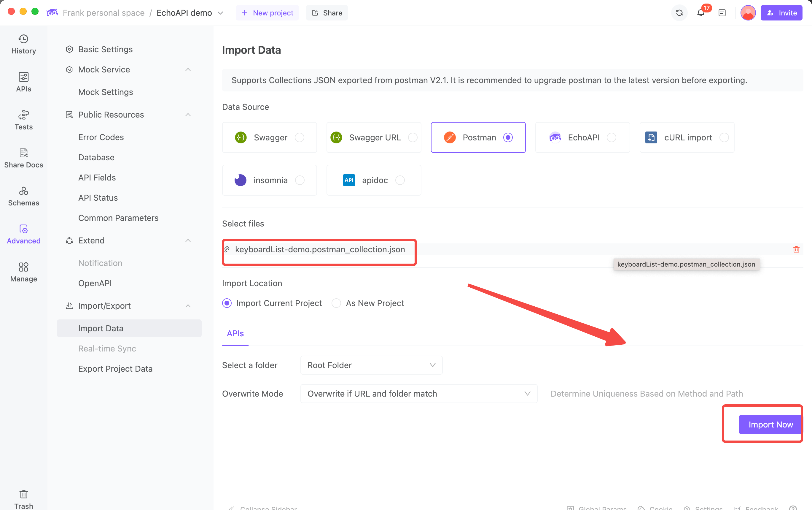The height and width of the screenshot is (510, 812).
Task: Select insomnia radio option
Action: pos(300,180)
